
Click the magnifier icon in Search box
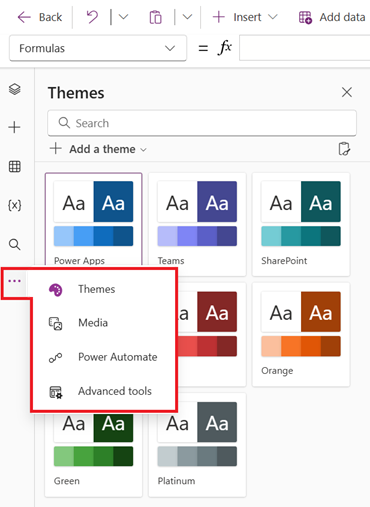pos(64,123)
